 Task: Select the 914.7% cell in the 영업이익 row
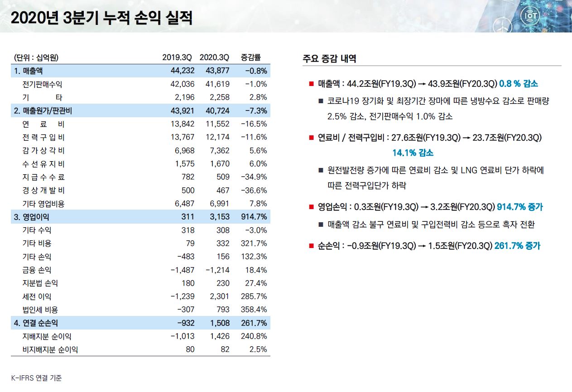click(x=254, y=217)
